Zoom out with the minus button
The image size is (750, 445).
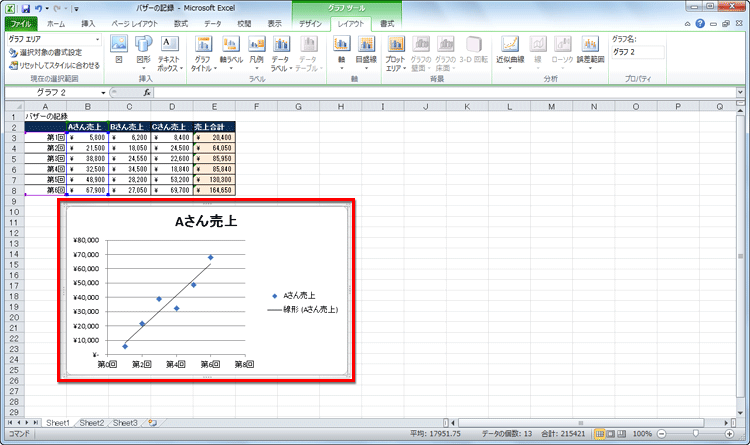tap(662, 434)
